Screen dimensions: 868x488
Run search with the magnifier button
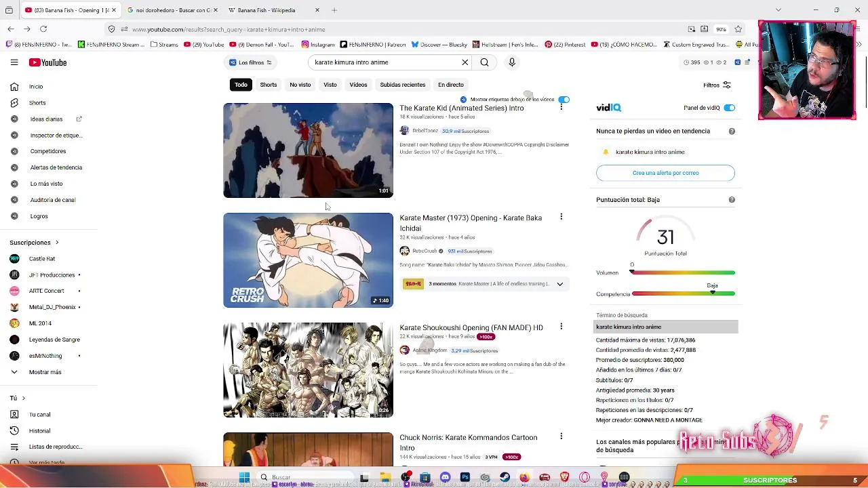point(484,62)
